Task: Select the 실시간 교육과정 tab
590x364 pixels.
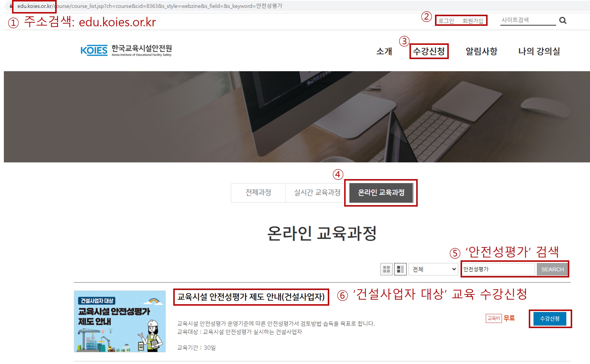Action: pos(317,192)
